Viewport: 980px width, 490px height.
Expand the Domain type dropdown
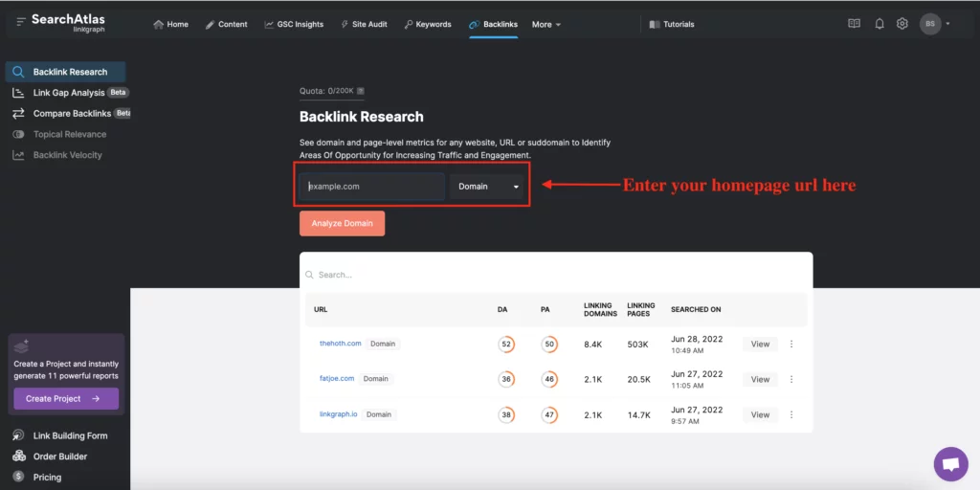(488, 187)
